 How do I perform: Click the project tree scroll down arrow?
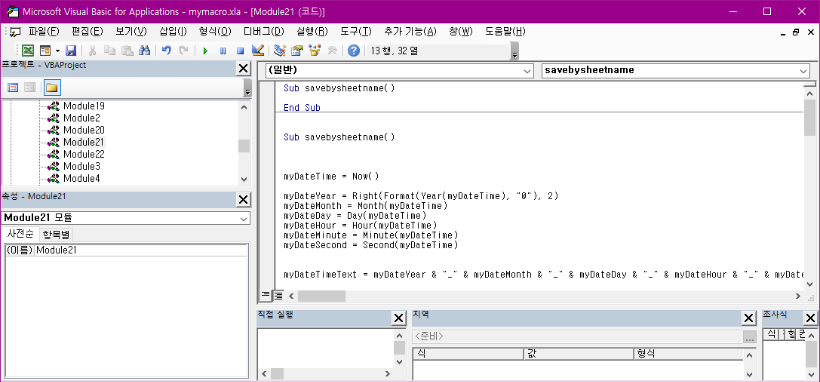click(244, 179)
